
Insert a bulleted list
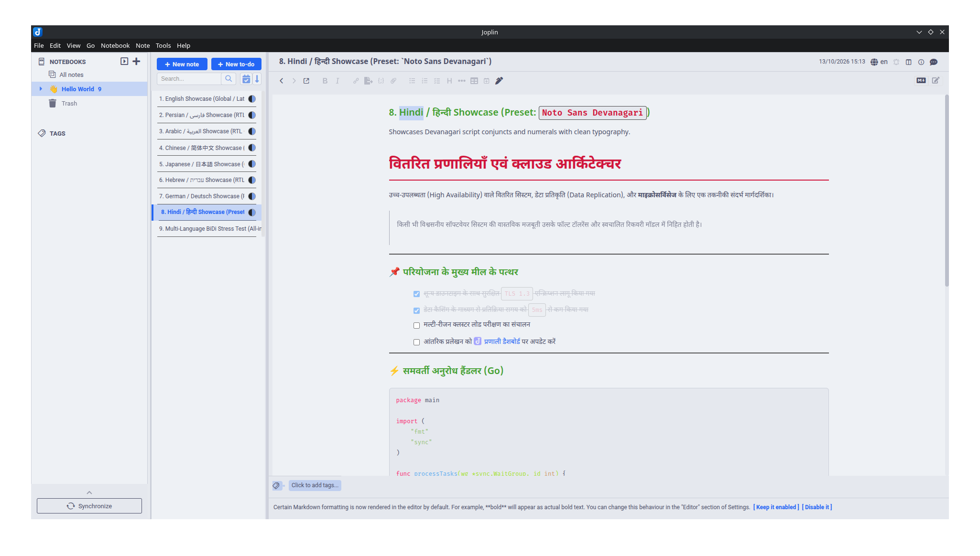[412, 81]
